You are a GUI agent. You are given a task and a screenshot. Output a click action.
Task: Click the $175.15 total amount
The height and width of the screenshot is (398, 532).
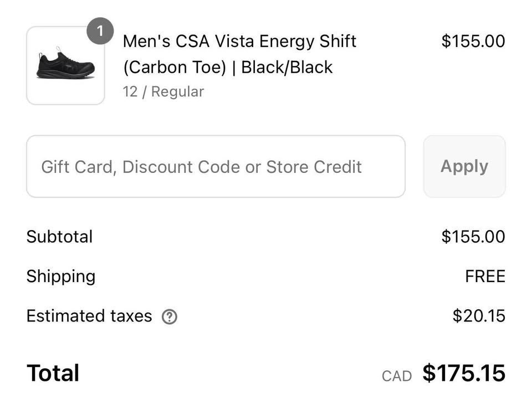[x=464, y=373]
